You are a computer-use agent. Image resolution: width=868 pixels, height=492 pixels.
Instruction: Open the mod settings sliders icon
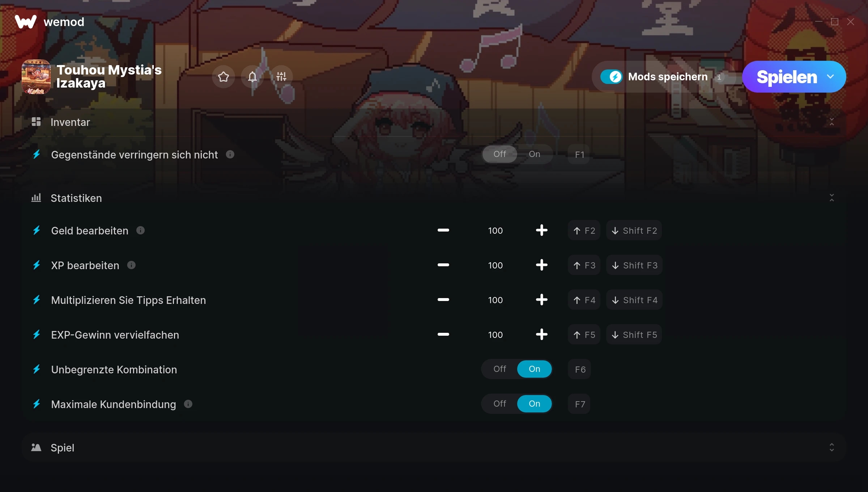[x=281, y=77]
